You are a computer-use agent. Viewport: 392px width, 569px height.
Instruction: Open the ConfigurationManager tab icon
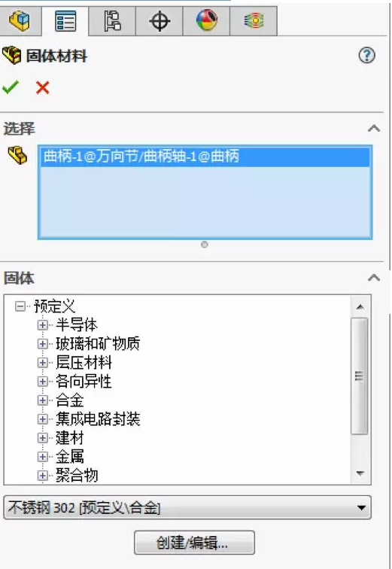click(112, 20)
